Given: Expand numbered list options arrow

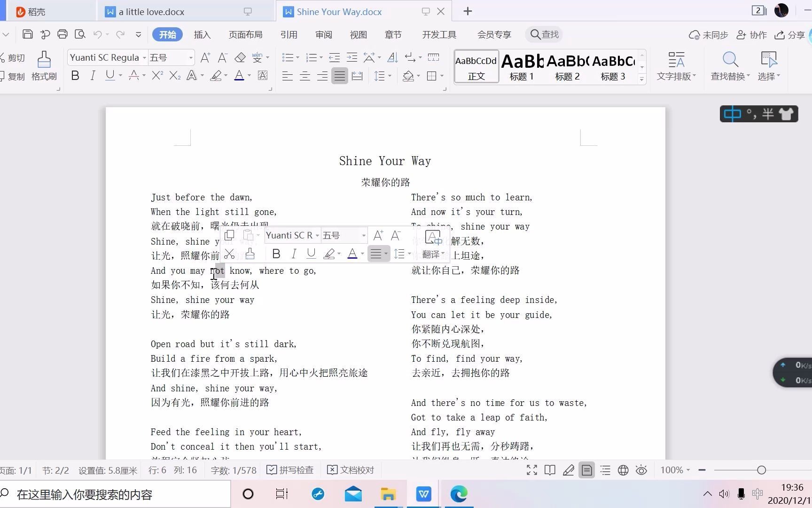Looking at the screenshot, I should tap(321, 57).
